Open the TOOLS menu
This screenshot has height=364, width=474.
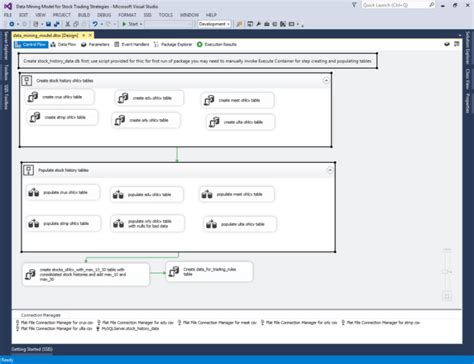(x=166, y=15)
